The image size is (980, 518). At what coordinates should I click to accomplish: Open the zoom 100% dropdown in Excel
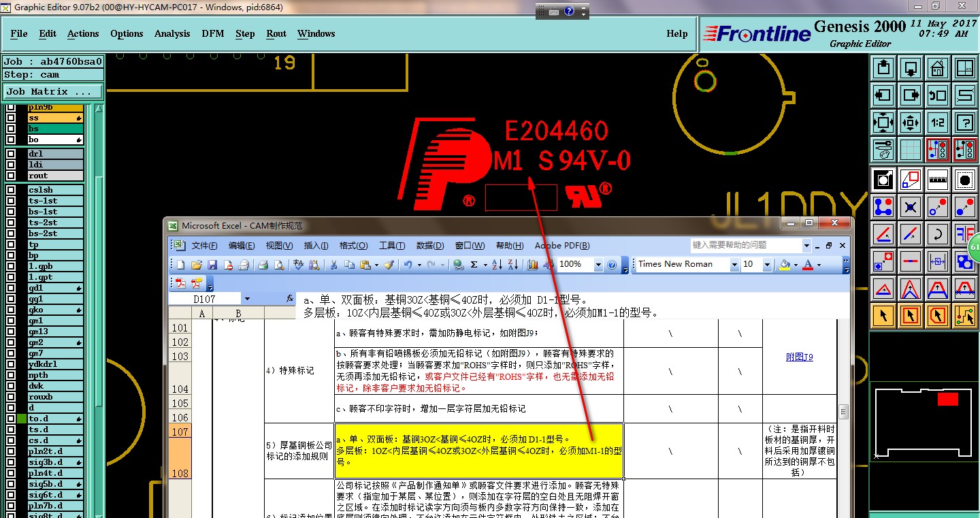click(x=598, y=265)
